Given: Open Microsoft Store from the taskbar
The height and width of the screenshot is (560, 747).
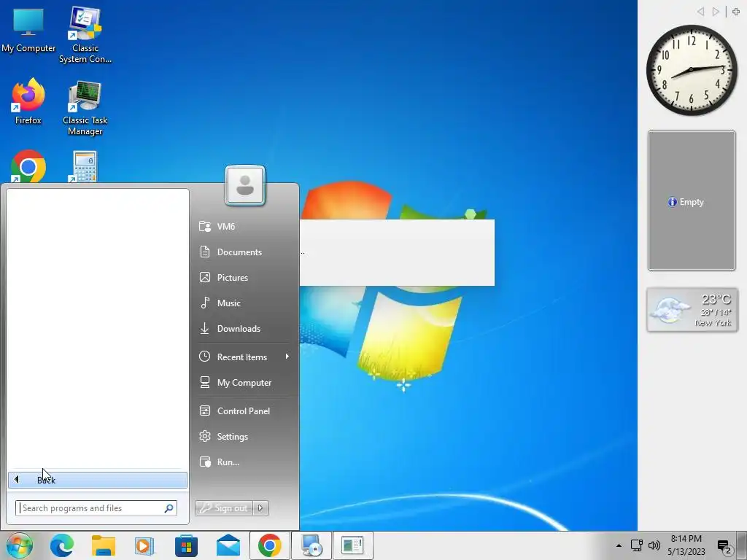Looking at the screenshot, I should [x=186, y=545].
